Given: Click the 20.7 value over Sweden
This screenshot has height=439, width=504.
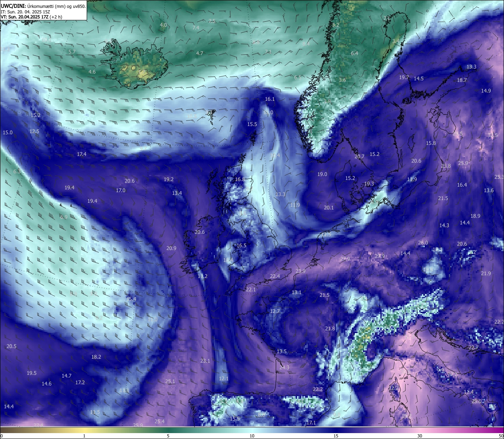Looking at the screenshot, I should pos(359,157).
